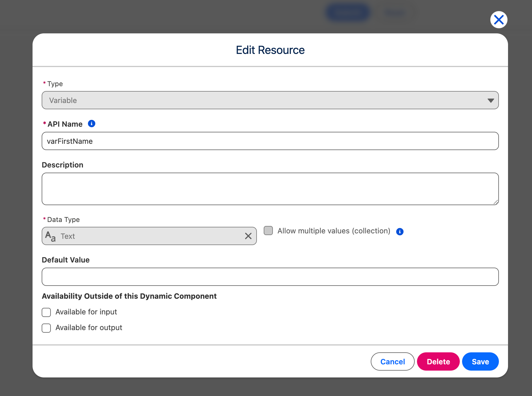Enable Allow multiple values (collection)
532x396 pixels.
coord(268,231)
